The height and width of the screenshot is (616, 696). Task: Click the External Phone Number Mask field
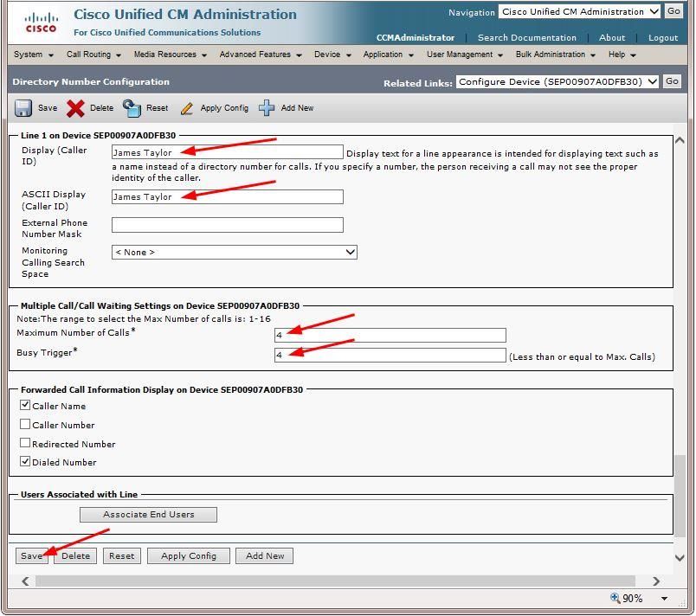[x=228, y=224]
